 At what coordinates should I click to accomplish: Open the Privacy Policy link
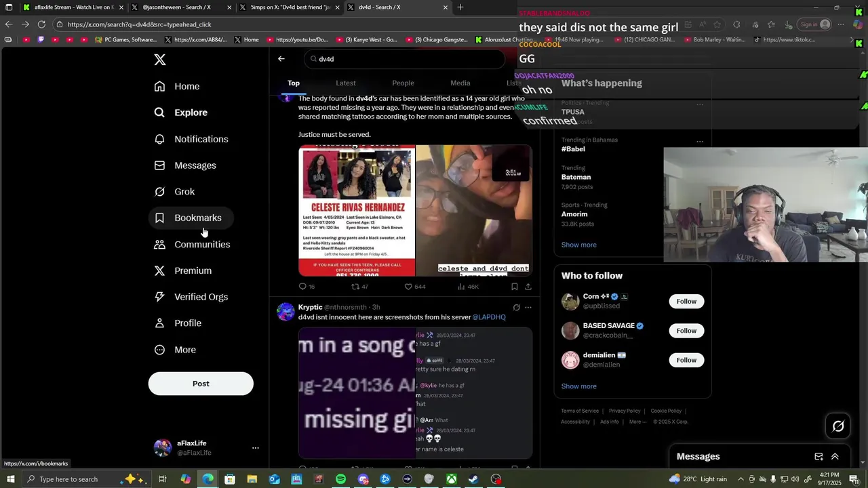tap(625, 411)
